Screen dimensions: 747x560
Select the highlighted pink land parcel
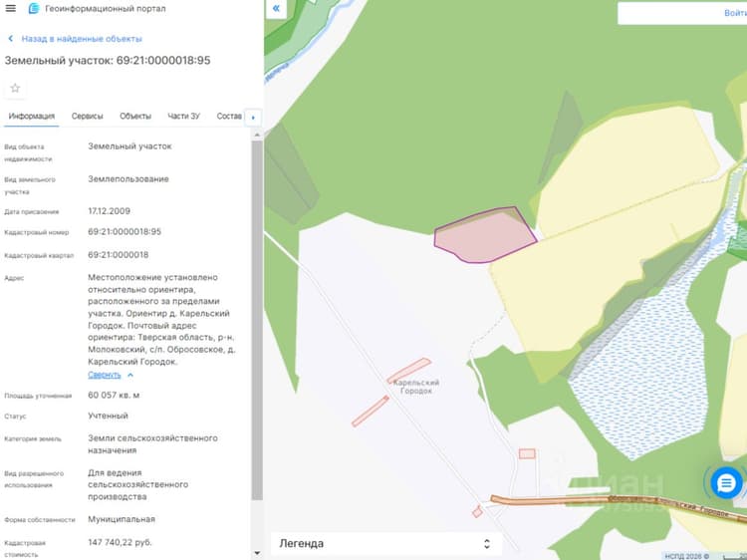coord(485,236)
